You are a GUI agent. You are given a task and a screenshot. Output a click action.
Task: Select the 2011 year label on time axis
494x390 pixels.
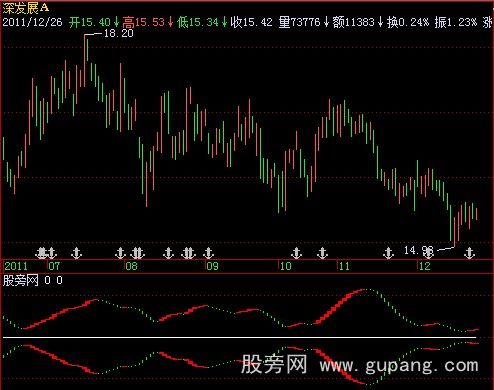[16, 266]
